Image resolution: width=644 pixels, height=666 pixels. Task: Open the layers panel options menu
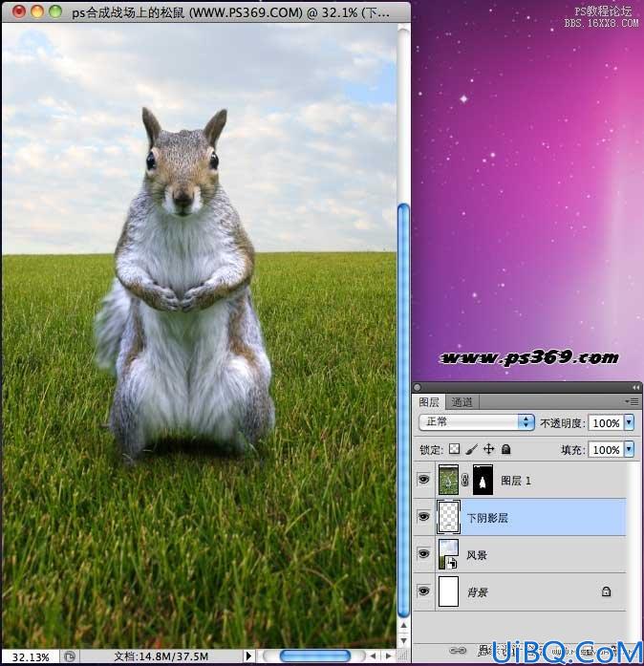tap(632, 401)
